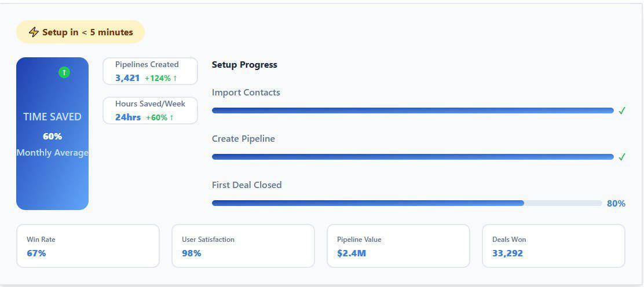This screenshot has height=287, width=644.
Task: Click the Create Pipeline progress bar
Action: click(412, 157)
